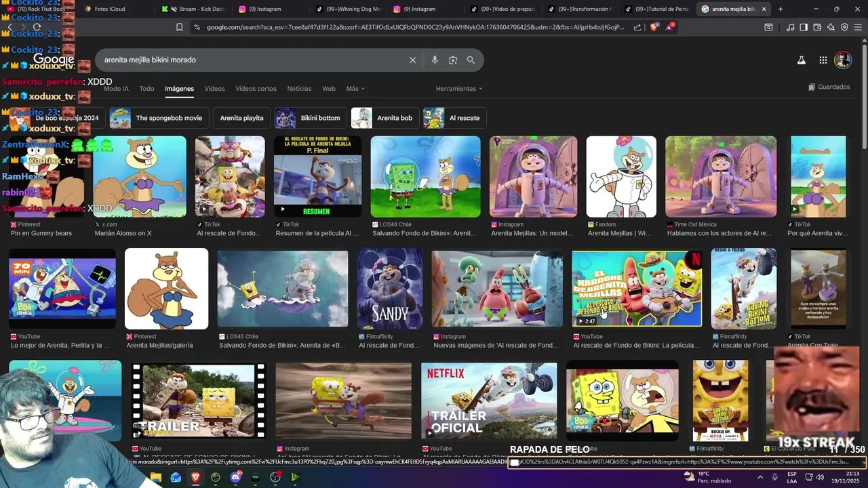Open Netflix Trailer Oficial thumbnail
The width and height of the screenshot is (868, 488).
(x=489, y=401)
